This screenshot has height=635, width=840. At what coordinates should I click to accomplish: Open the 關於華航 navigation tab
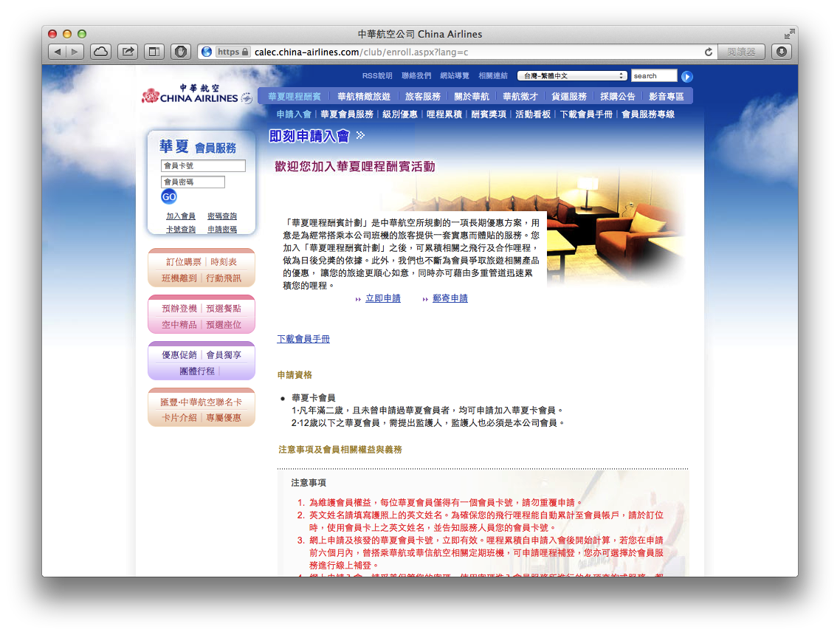(471, 96)
